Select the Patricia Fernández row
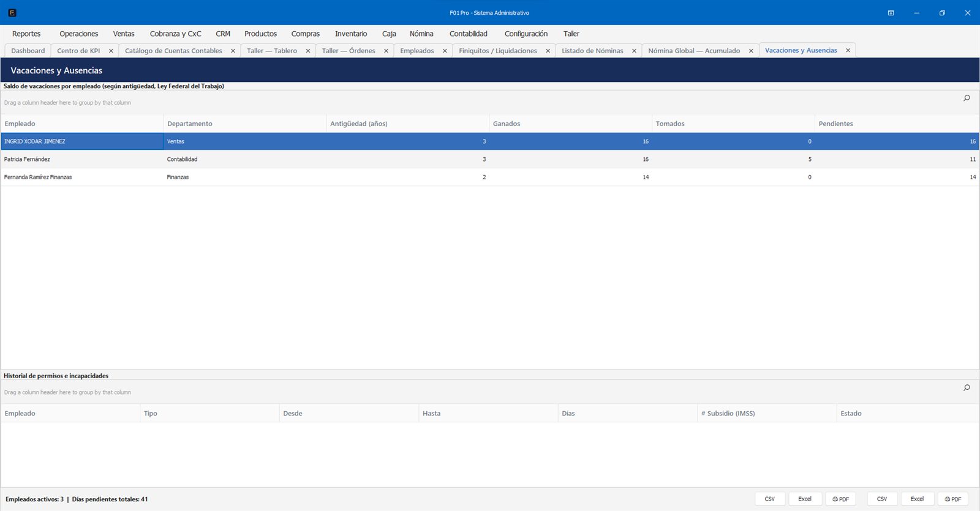The width and height of the screenshot is (980, 511). [x=489, y=159]
